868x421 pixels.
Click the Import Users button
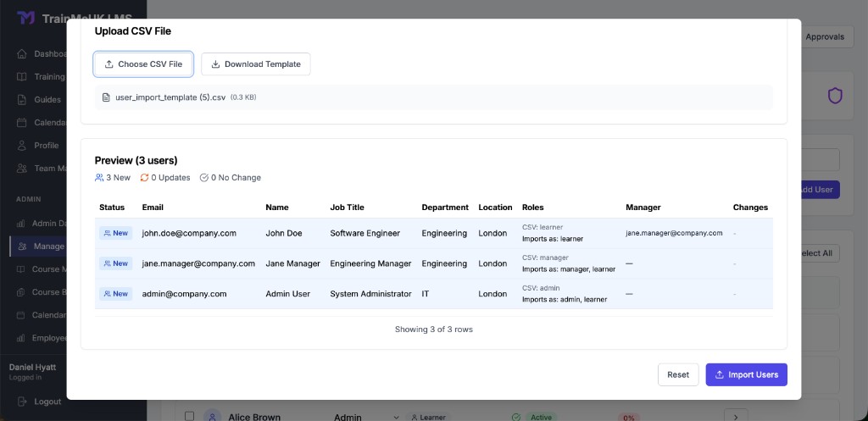(746, 374)
